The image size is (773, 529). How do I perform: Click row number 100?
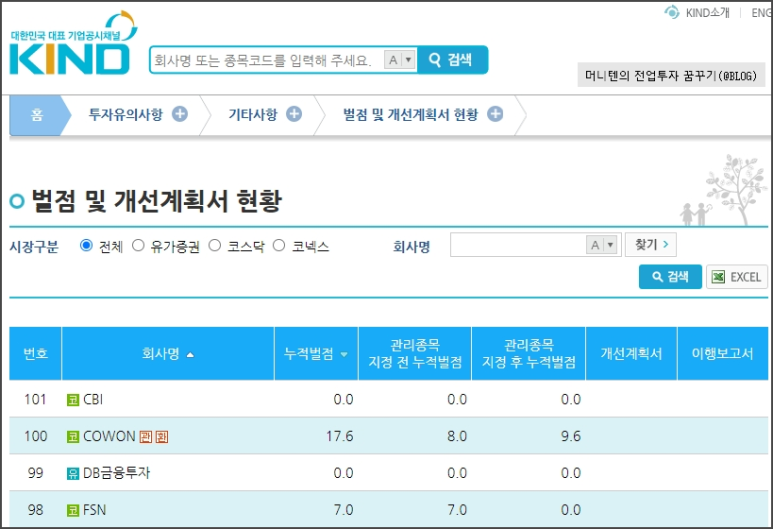tap(35, 436)
